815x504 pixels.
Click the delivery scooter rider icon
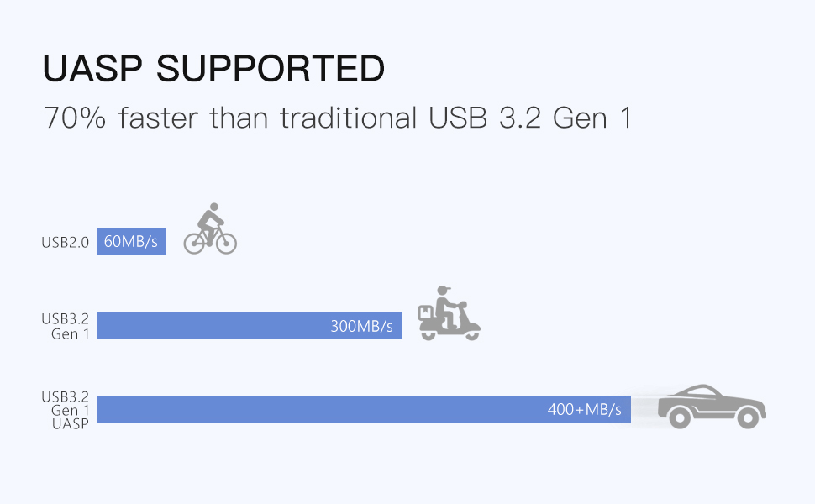(x=450, y=313)
